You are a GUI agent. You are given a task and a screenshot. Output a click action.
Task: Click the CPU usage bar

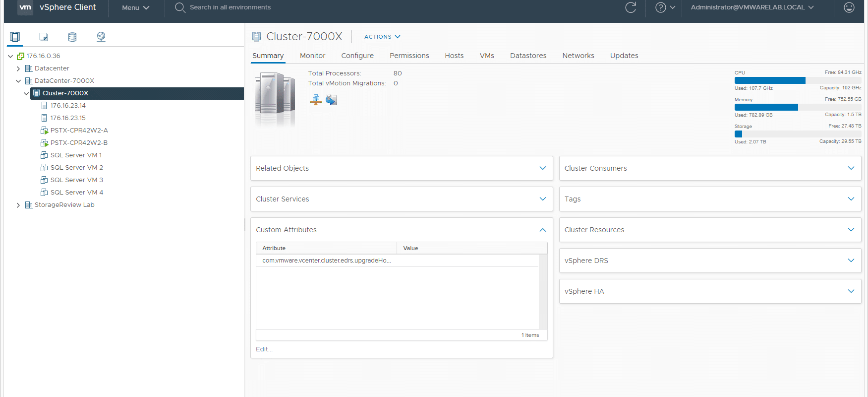[798, 80]
